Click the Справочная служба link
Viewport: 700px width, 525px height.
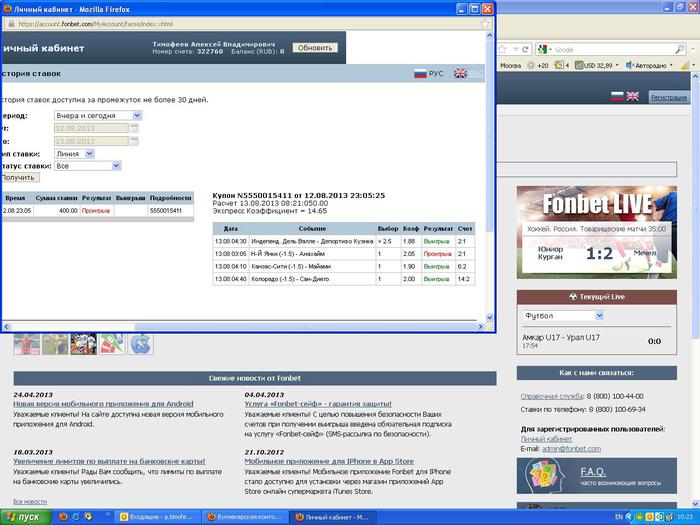[x=552, y=396]
